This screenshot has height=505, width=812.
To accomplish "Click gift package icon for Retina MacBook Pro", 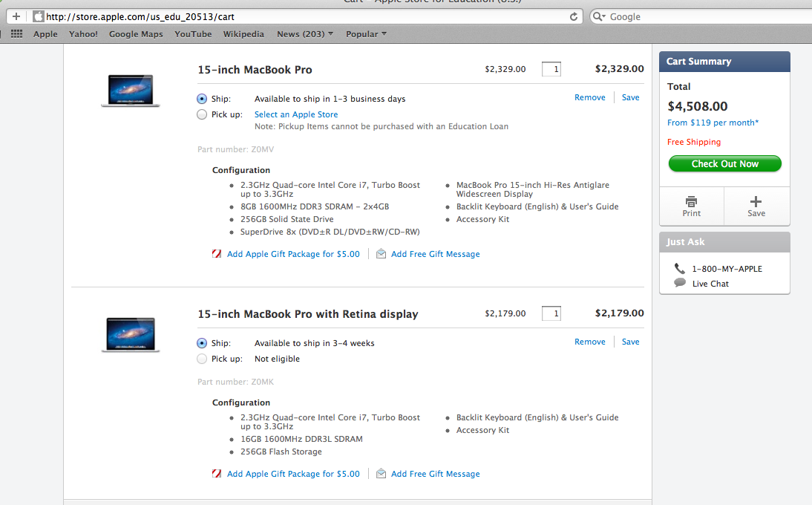I will tap(217, 473).
